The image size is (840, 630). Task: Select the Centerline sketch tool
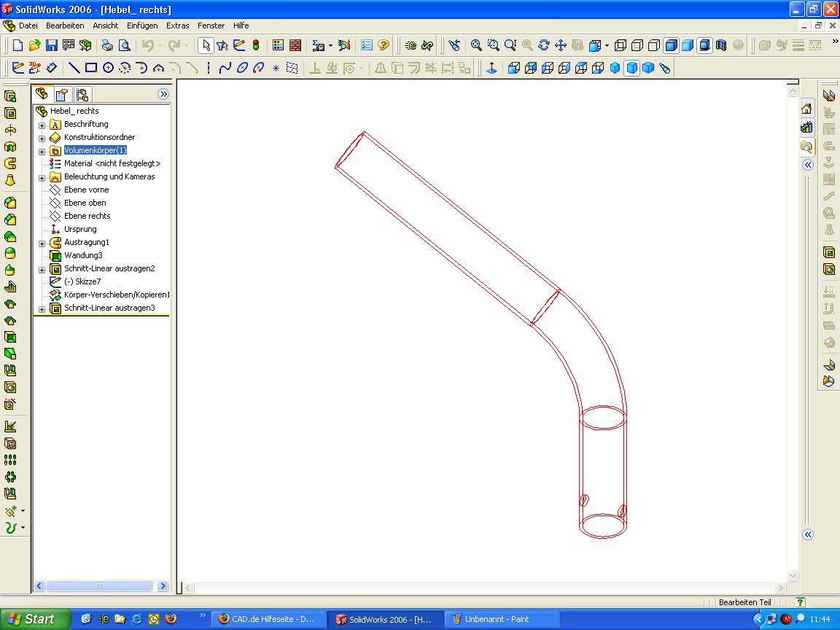[209, 68]
